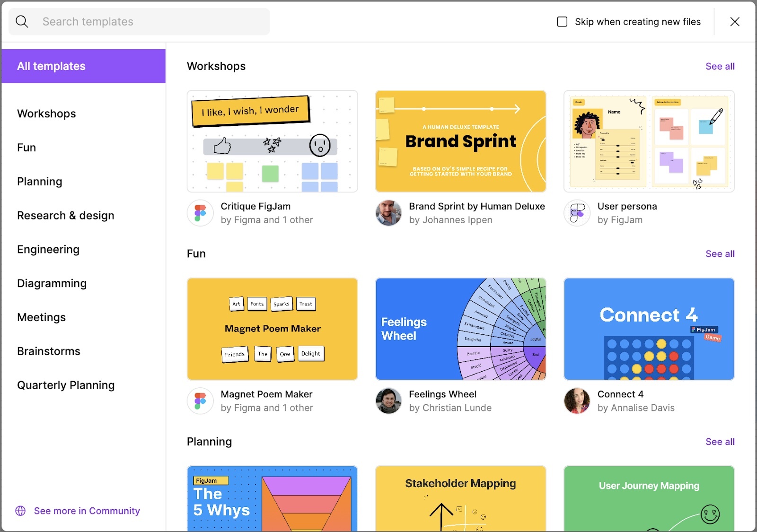Screen dimensions: 757x532
Task: Click Christian Lunde's avatar
Action: click(x=388, y=401)
